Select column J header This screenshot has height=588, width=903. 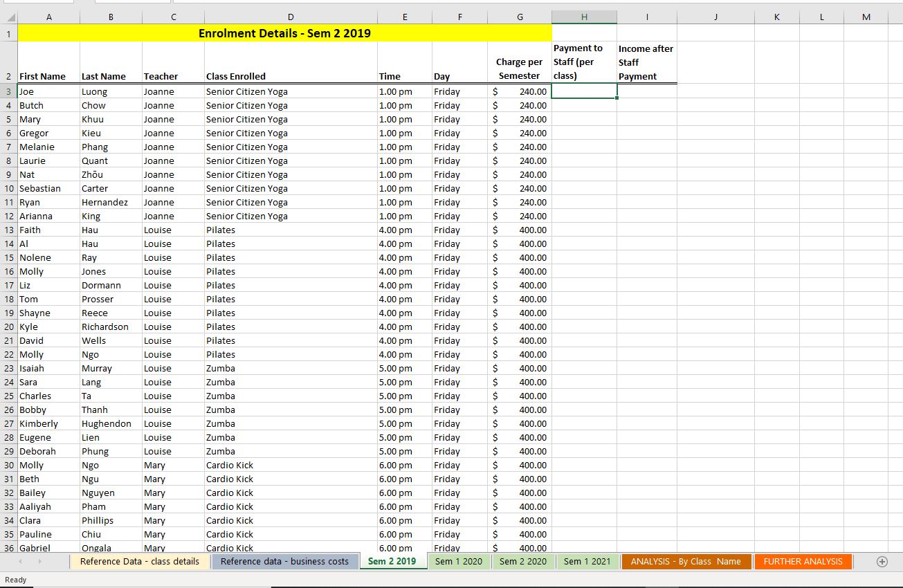[x=715, y=17]
